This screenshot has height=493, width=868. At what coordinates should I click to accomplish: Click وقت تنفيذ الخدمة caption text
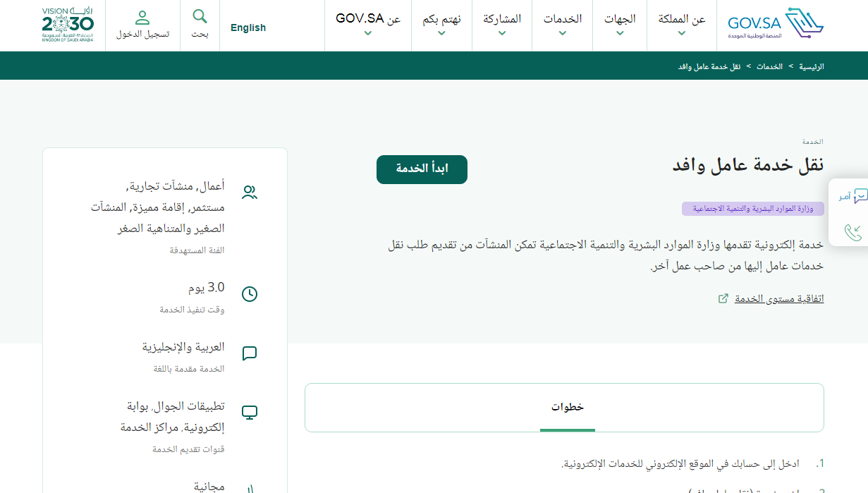click(x=192, y=310)
